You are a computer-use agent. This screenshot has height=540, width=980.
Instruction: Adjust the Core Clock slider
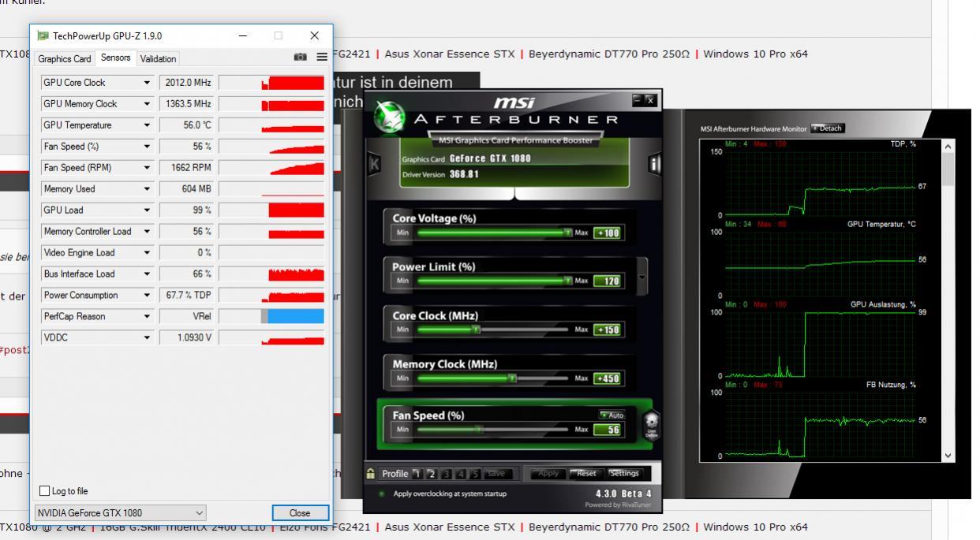tap(492, 330)
